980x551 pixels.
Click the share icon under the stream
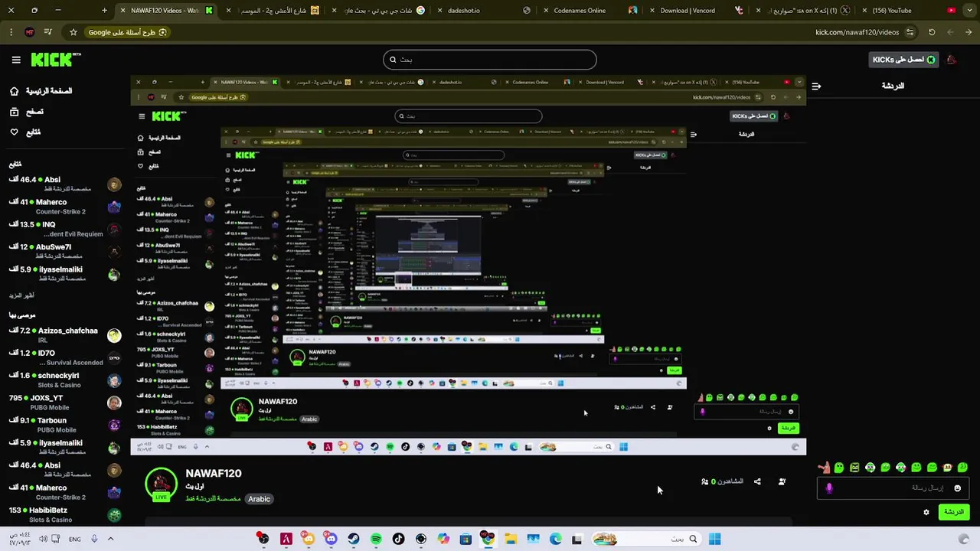click(757, 481)
